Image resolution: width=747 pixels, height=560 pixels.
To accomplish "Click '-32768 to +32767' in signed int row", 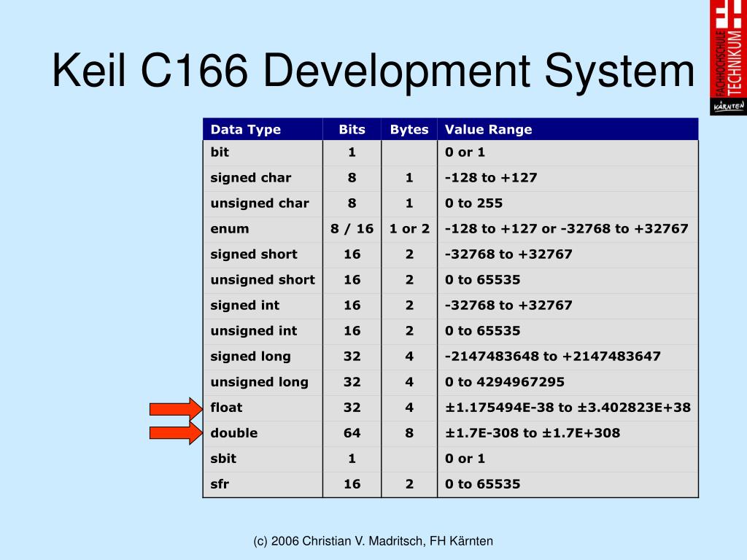I will coord(508,306).
